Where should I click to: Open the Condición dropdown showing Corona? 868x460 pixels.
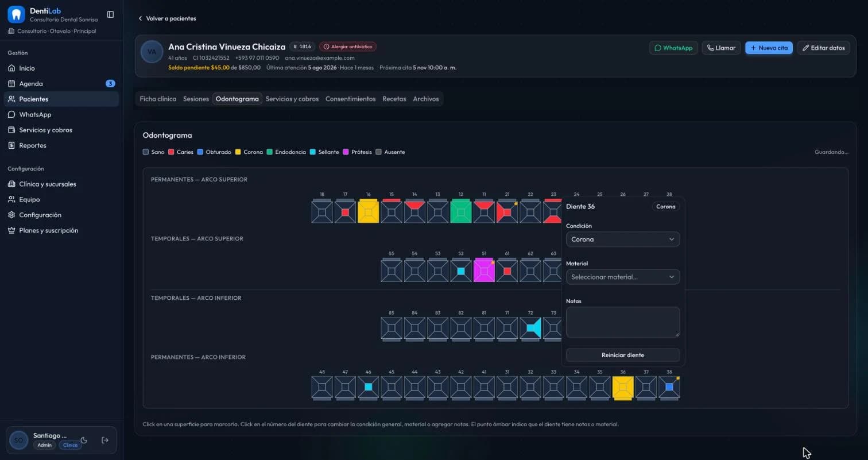[623, 239]
